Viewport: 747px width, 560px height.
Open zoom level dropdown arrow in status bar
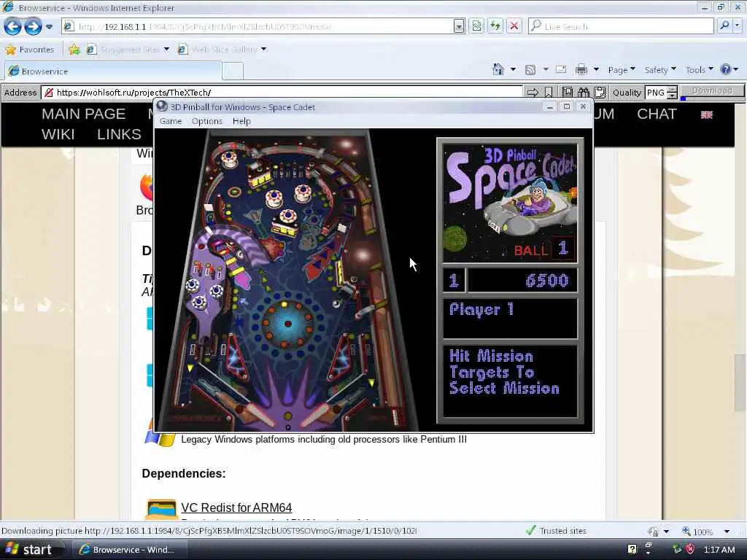click(x=727, y=532)
